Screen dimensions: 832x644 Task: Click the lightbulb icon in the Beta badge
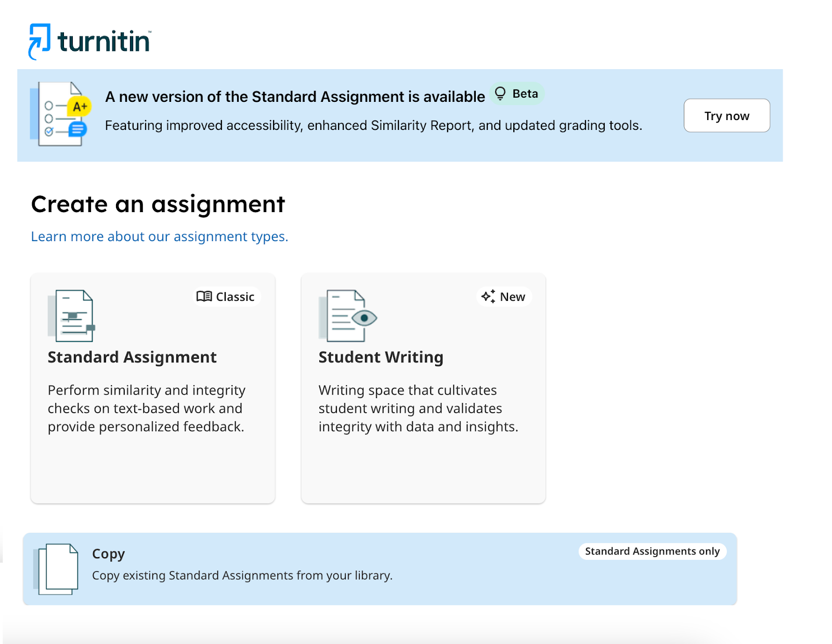500,94
